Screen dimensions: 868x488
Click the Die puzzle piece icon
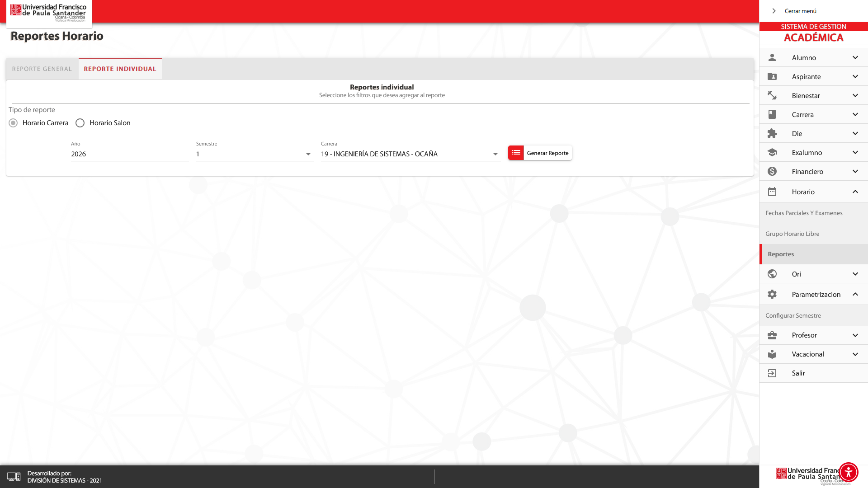(x=772, y=133)
